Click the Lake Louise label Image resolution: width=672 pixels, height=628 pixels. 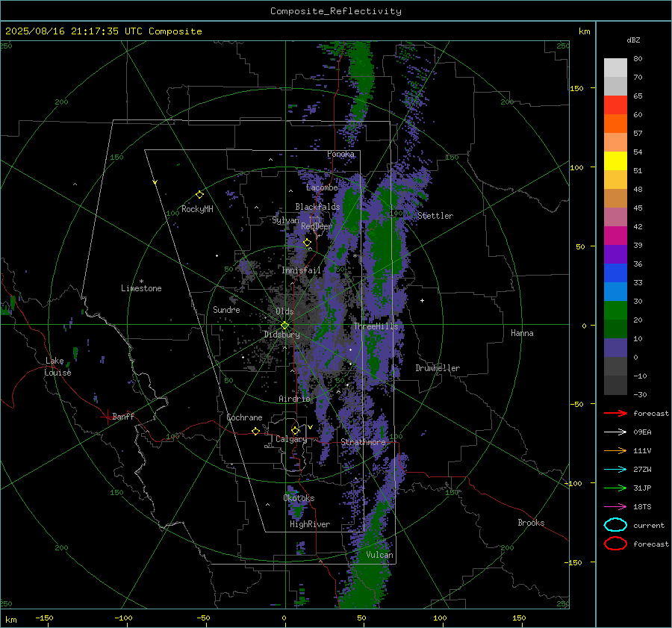pos(57,367)
